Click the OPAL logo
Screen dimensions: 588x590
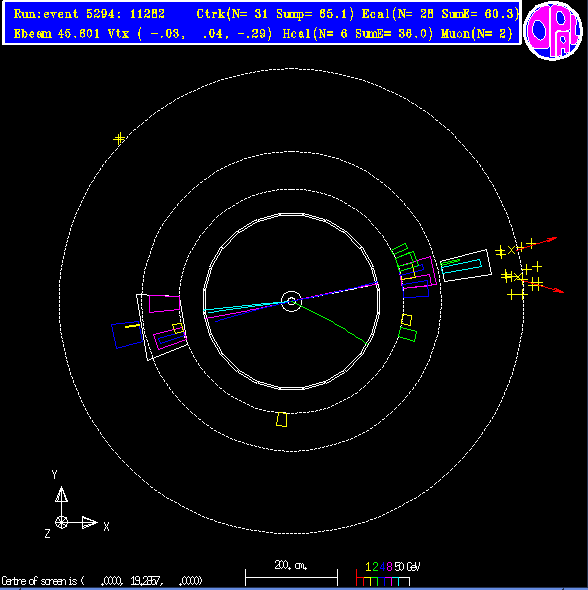click(x=553, y=30)
